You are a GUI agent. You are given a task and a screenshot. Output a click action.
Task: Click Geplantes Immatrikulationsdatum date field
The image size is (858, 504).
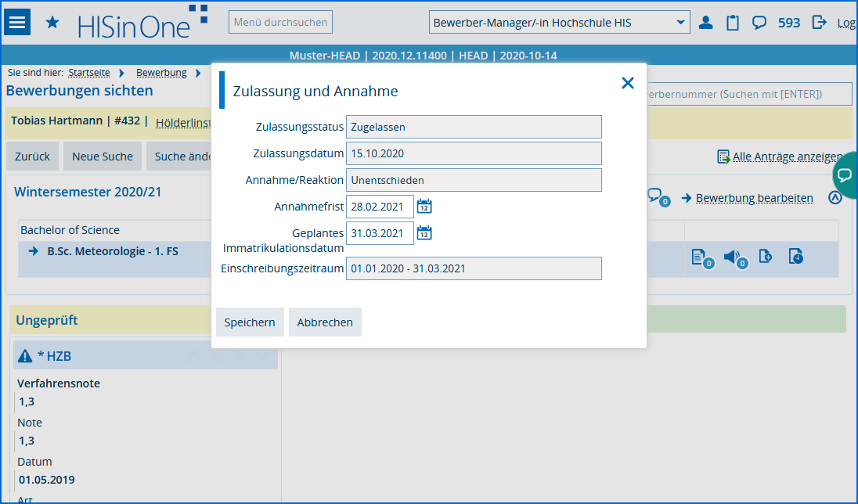[x=380, y=233]
